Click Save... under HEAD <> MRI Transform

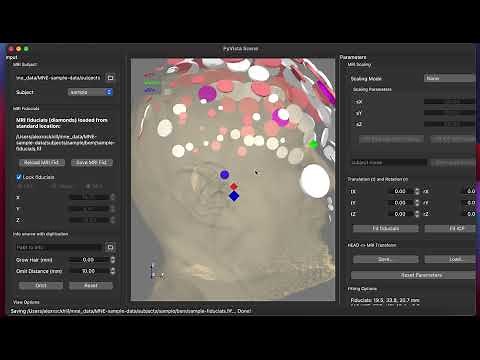pos(386,259)
